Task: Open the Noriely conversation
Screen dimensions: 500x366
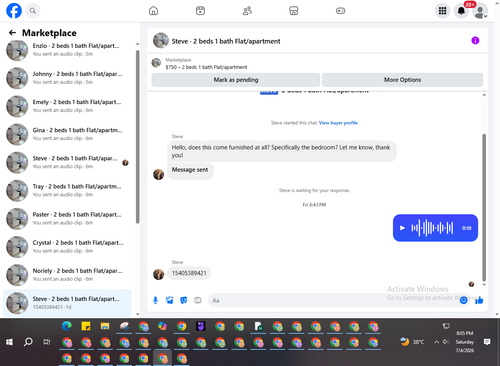Action: pyautogui.click(x=68, y=275)
